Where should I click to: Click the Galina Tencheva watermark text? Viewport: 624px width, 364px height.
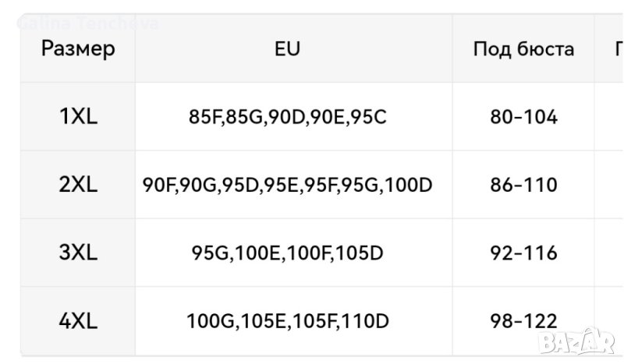(x=87, y=23)
